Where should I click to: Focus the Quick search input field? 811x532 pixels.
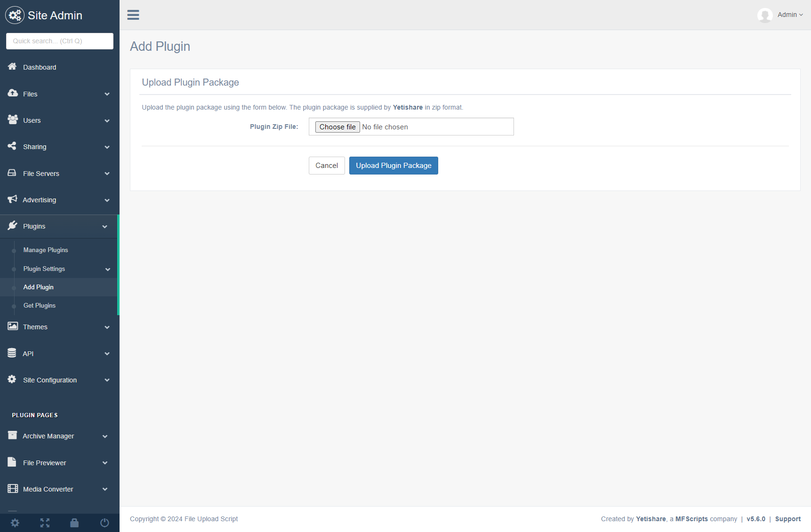click(x=60, y=41)
